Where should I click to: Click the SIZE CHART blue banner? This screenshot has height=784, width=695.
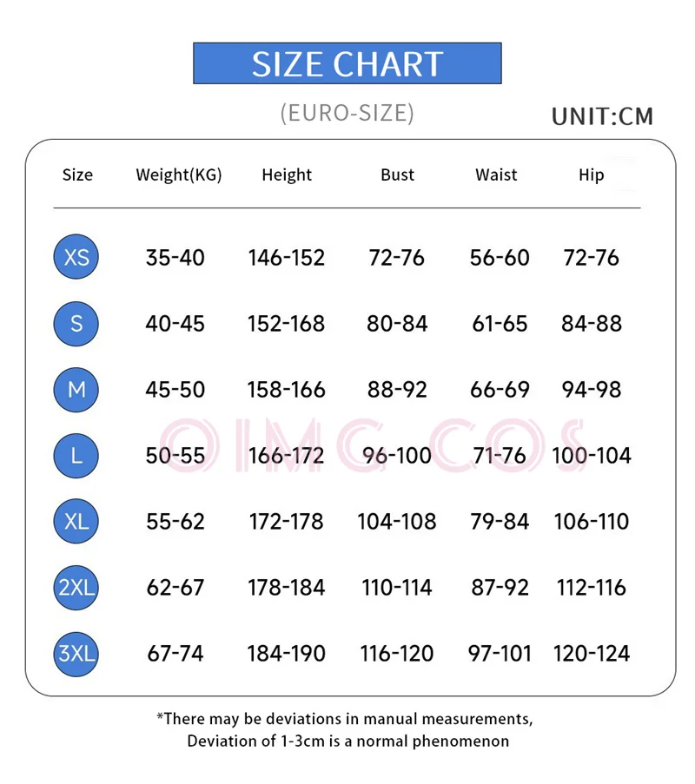coord(347,63)
